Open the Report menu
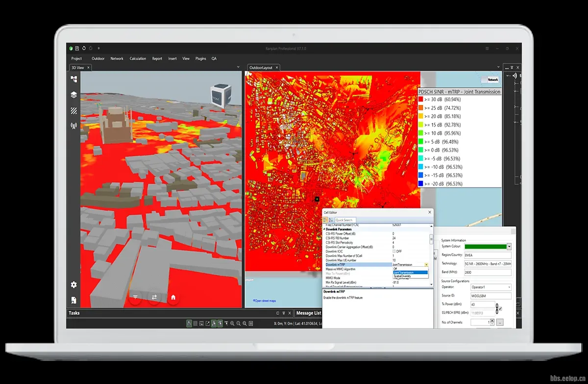This screenshot has height=384, width=588. pyautogui.click(x=157, y=58)
